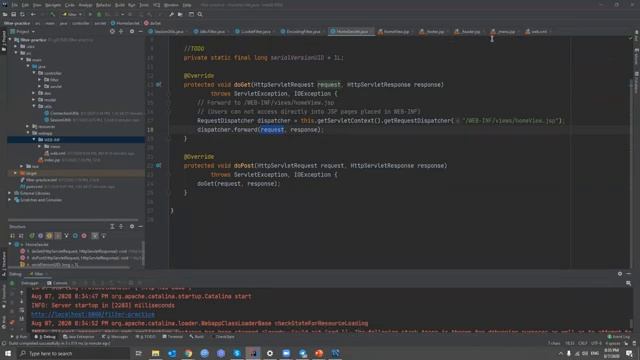Open File Explorer from the taskbar
Viewport: 640px width, 360px height.
[x=156, y=353]
